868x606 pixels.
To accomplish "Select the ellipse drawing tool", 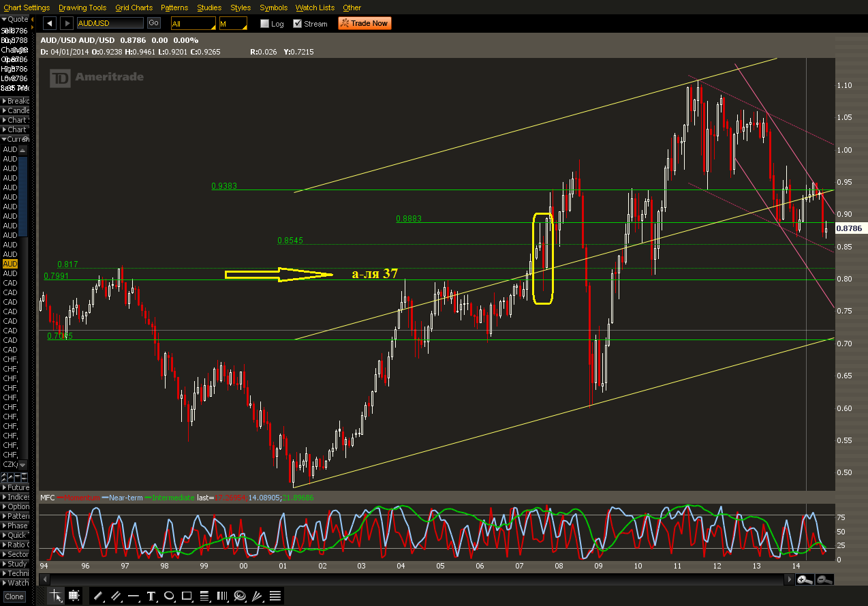I will (169, 596).
